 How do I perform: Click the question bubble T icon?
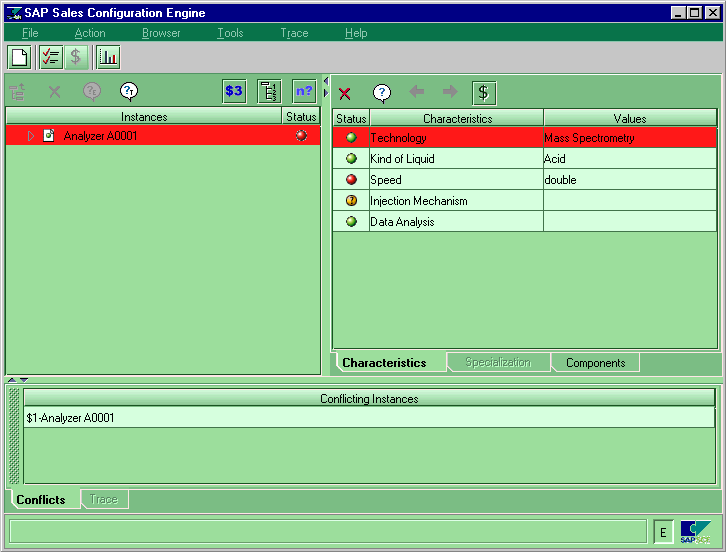coord(129,91)
